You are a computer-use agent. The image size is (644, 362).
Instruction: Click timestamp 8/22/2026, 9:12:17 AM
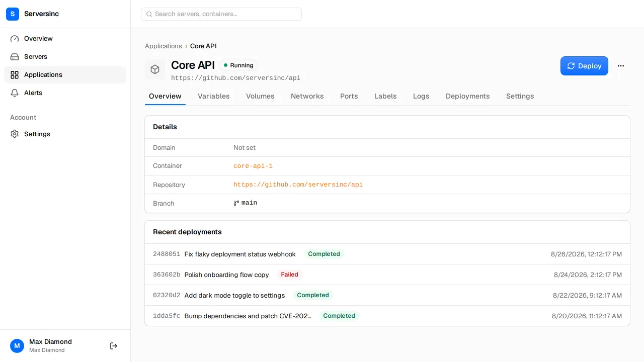coord(587,296)
